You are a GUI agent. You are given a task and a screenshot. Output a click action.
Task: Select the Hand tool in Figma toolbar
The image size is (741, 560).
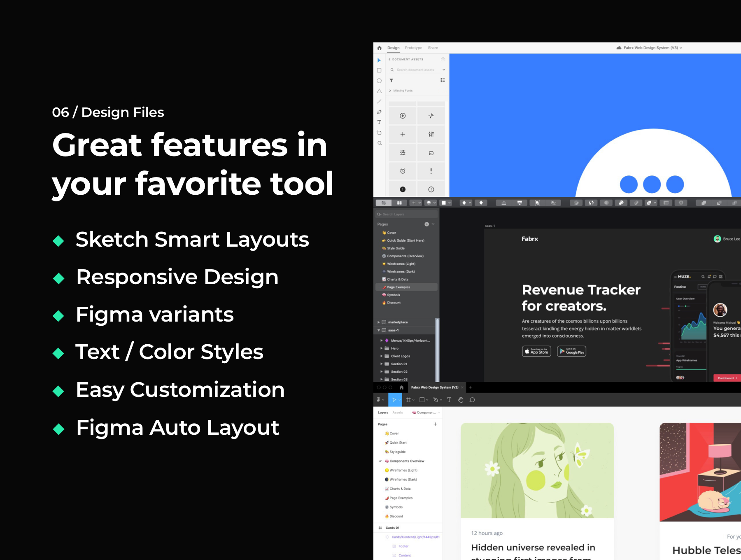pos(461,400)
